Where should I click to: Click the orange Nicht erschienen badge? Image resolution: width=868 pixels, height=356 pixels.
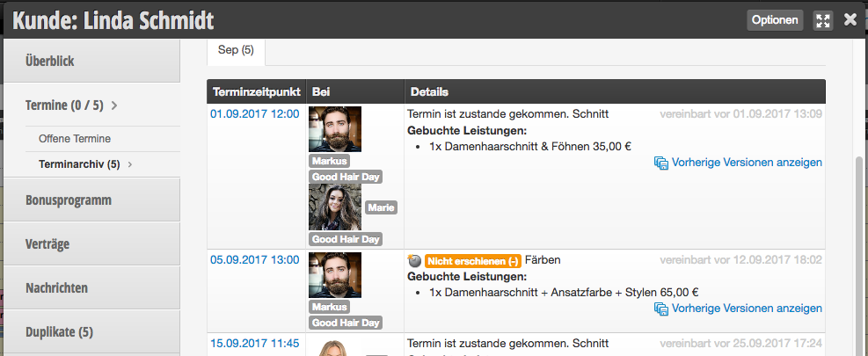pyautogui.click(x=473, y=260)
